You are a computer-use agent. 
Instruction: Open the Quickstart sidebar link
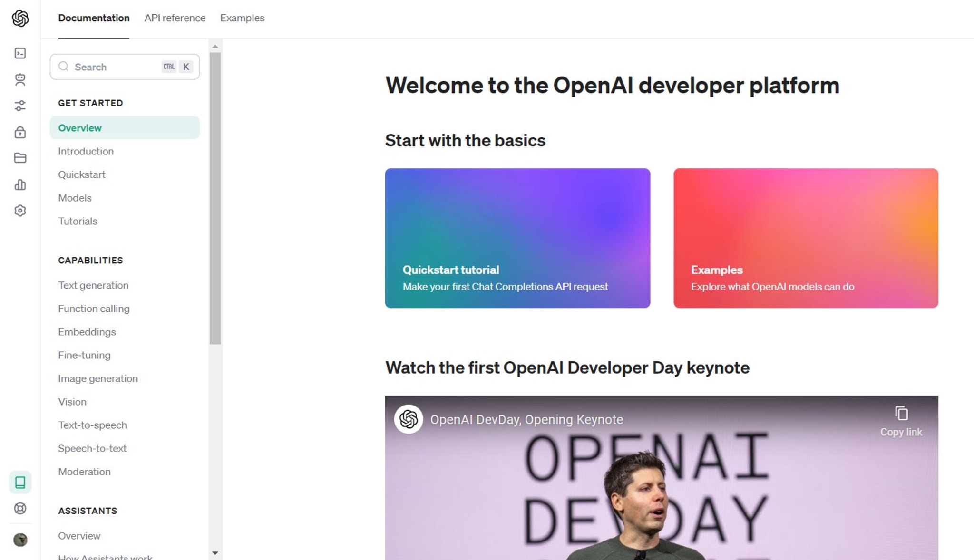(82, 174)
